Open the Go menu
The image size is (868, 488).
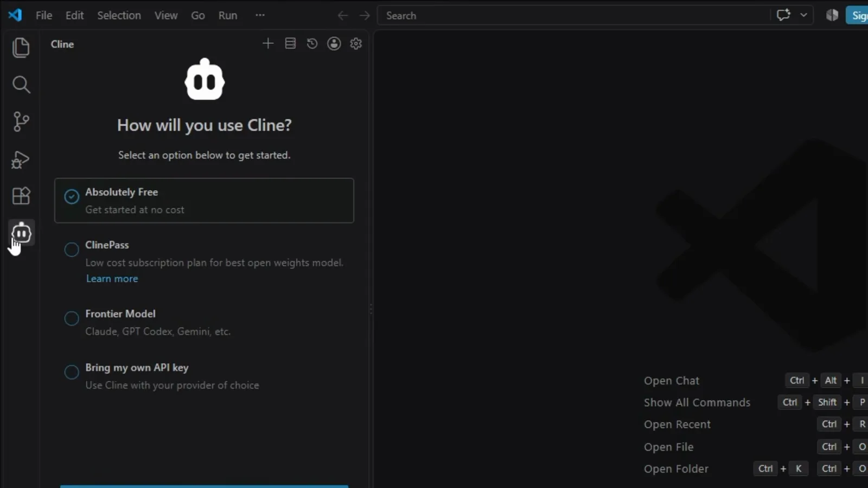click(x=197, y=15)
